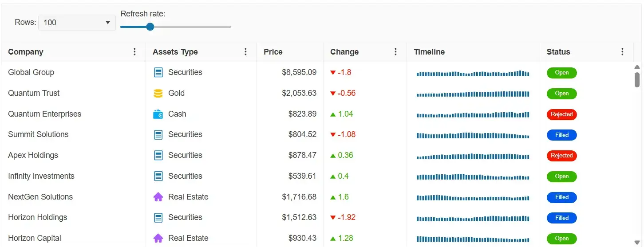Sort by the Price column header
This screenshot has height=247, width=644.
[x=273, y=52]
